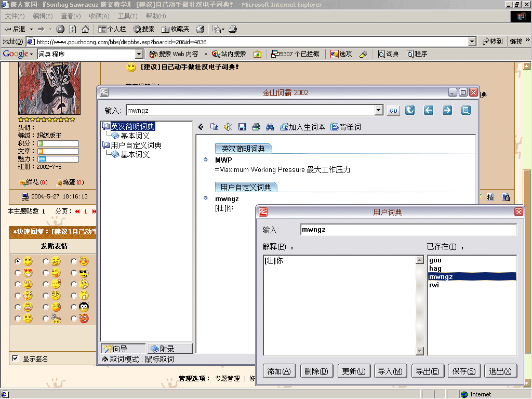
Task: Open the dictionary input history dropdown
Action: (x=379, y=111)
